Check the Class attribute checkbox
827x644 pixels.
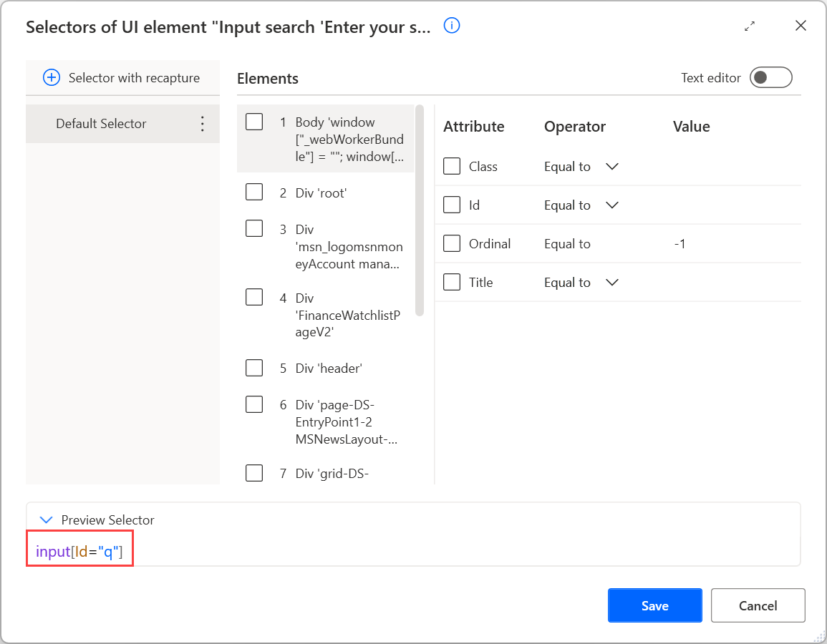(452, 166)
